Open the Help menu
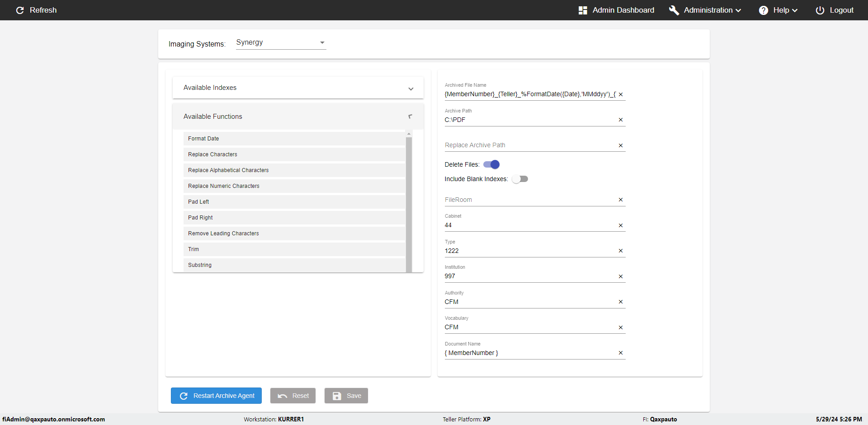This screenshot has height=425, width=868. click(778, 10)
